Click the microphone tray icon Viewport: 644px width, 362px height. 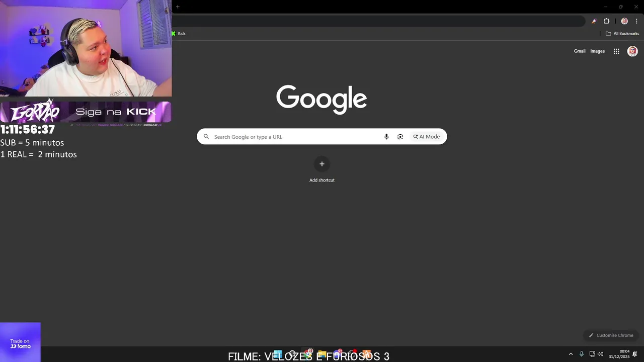[582, 354]
